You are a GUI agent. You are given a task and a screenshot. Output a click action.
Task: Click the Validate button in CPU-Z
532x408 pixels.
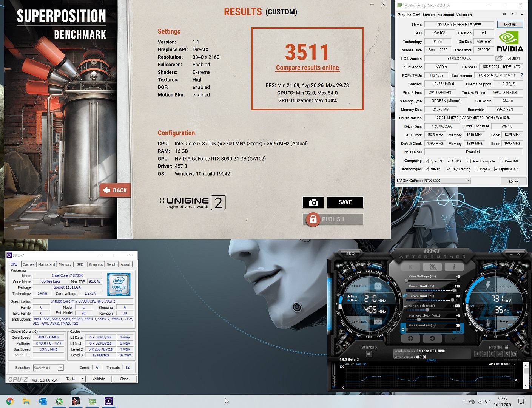(x=99, y=379)
